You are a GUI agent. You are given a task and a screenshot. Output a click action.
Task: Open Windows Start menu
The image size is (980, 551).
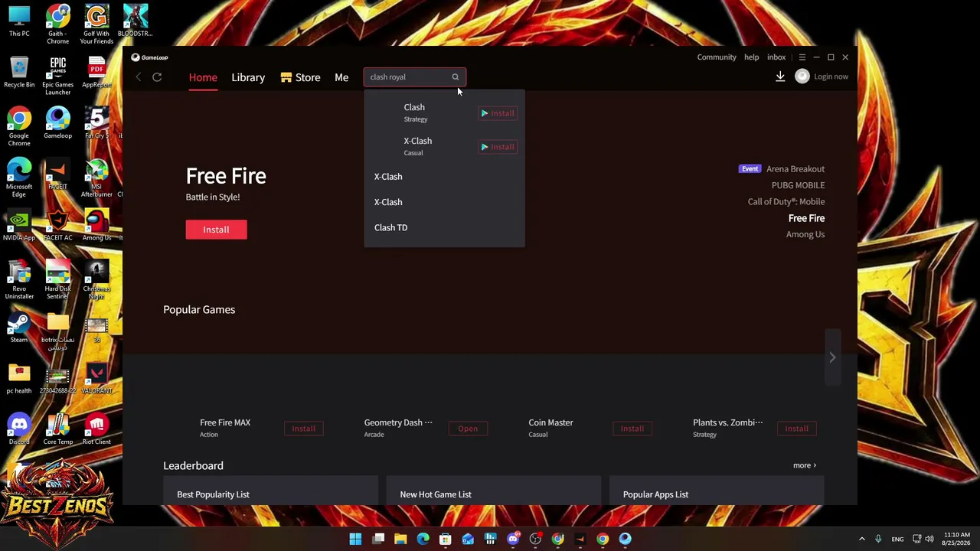pos(355,539)
